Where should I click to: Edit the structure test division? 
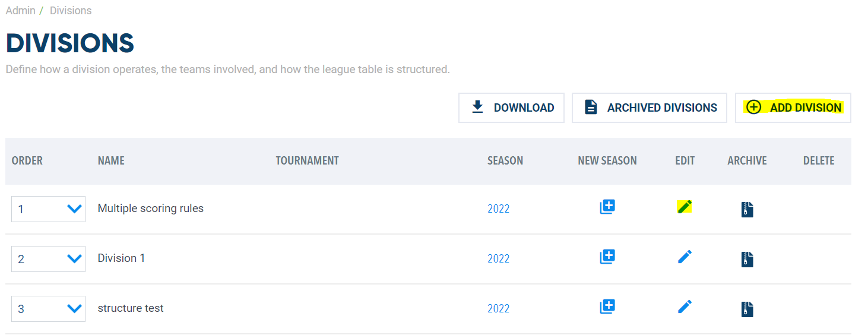685,307
